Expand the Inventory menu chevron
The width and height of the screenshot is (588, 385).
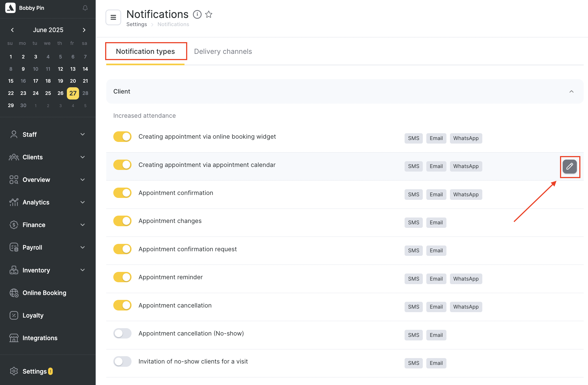pos(83,270)
